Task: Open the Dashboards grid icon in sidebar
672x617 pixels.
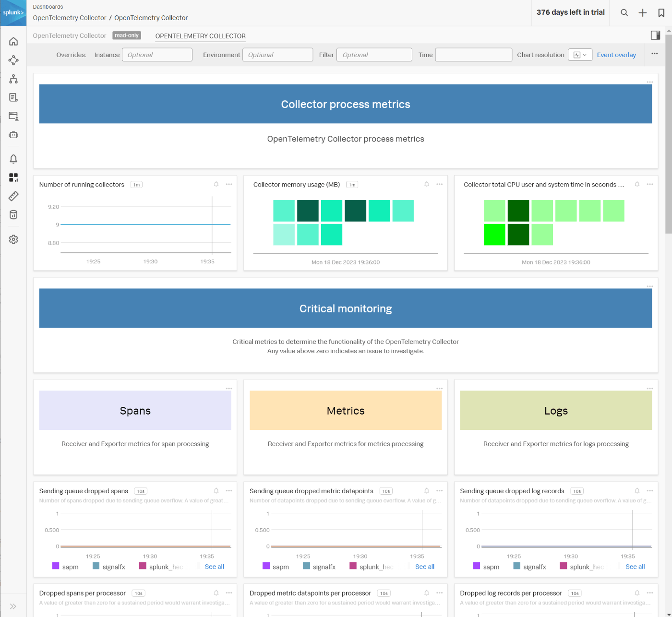Action: [x=13, y=178]
